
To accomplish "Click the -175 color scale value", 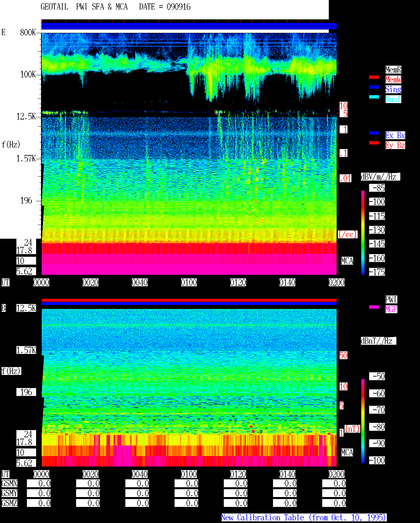I will tap(377, 272).
